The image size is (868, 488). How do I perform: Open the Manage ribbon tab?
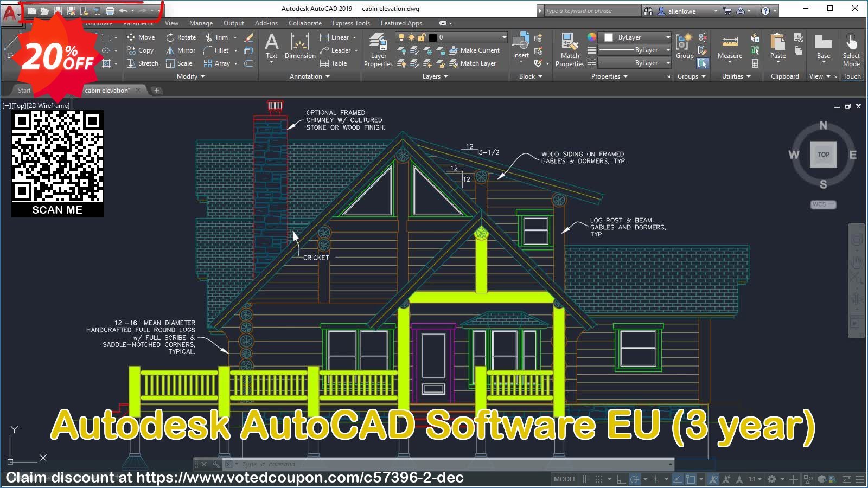[201, 23]
